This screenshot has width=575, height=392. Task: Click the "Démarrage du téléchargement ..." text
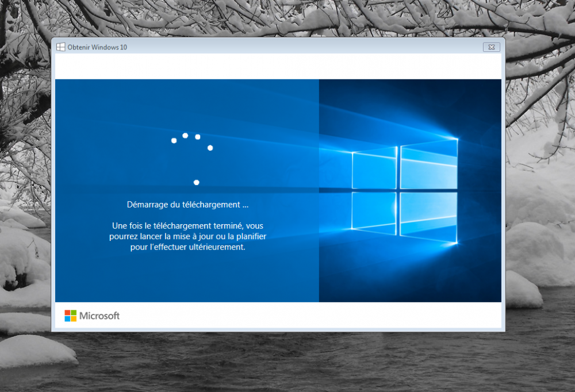click(188, 205)
